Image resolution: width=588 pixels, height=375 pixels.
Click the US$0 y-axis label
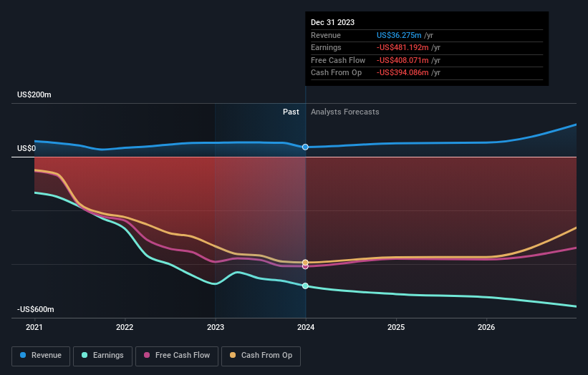point(26,148)
